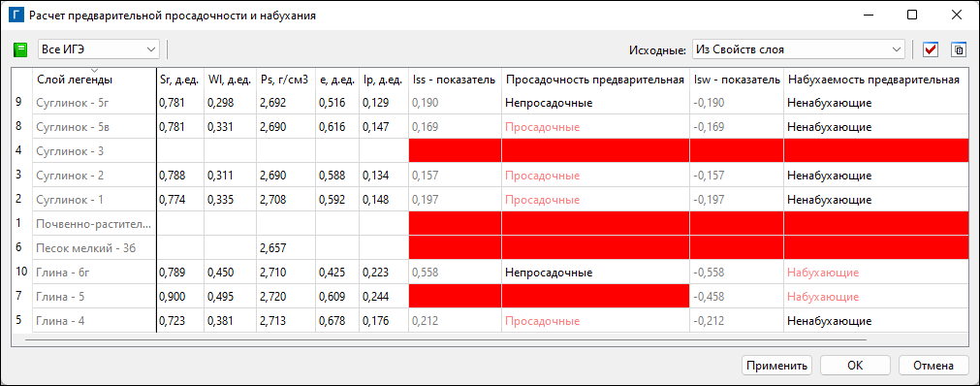Click the 'OK' button

point(855,365)
